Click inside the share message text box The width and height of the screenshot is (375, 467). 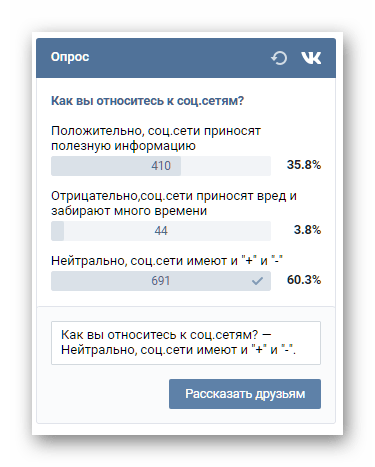186,343
